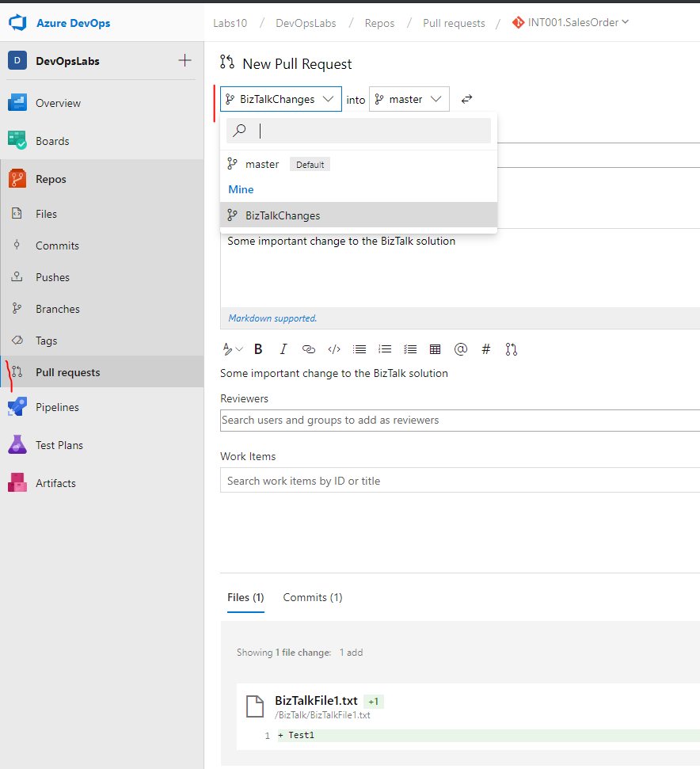Reference a pull request from the toolbar

512,349
